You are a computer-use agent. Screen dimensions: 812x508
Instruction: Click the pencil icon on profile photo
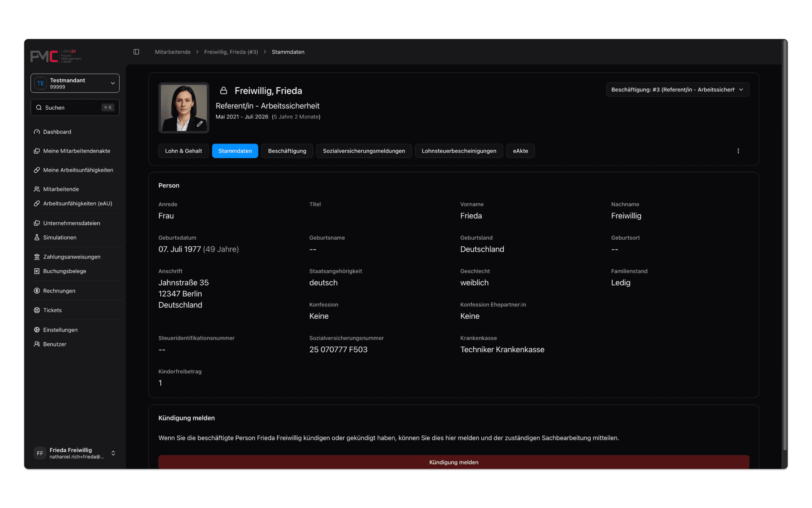200,124
